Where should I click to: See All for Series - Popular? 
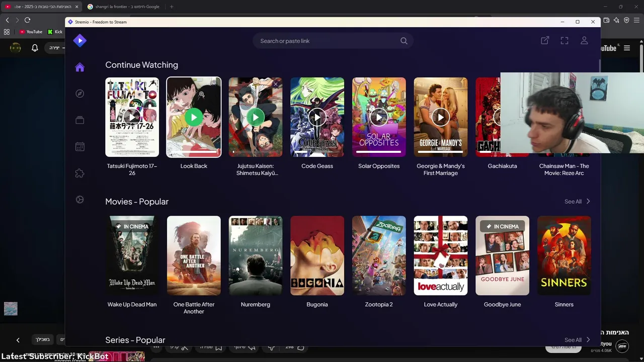(x=577, y=340)
